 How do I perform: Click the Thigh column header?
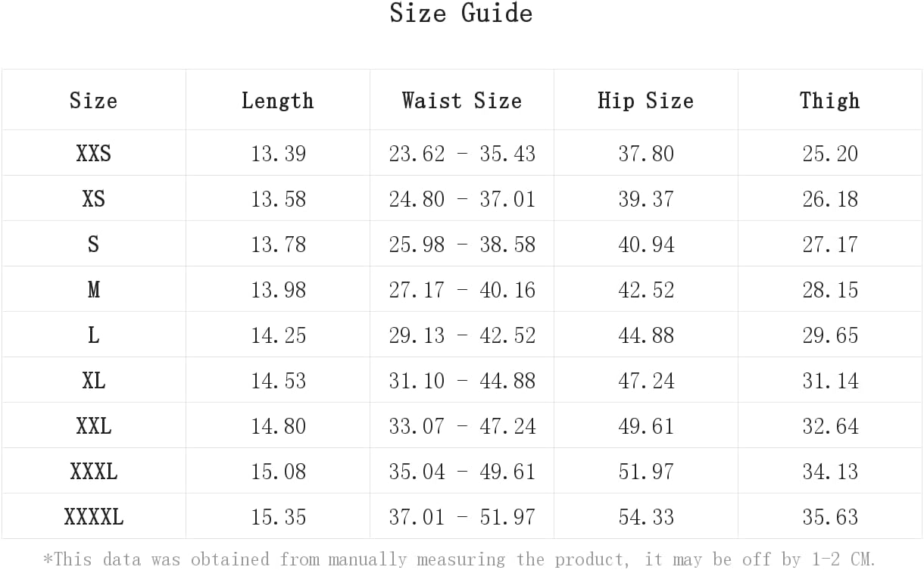830,101
